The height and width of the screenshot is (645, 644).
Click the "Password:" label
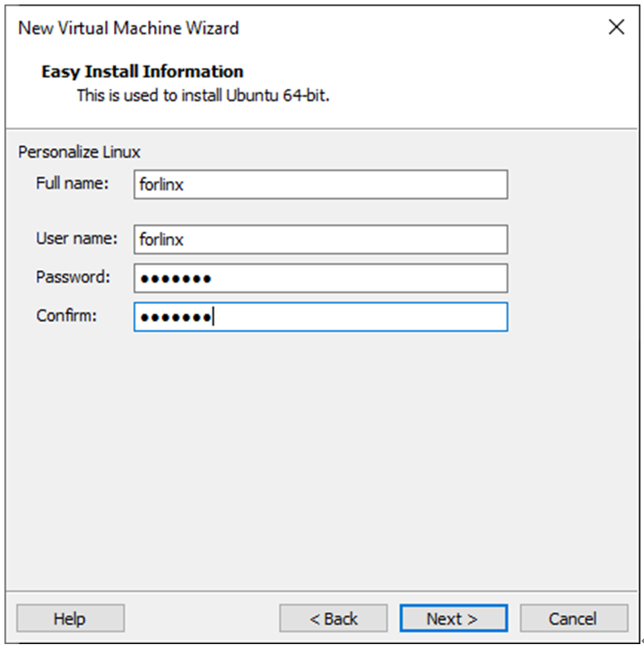[x=73, y=277]
